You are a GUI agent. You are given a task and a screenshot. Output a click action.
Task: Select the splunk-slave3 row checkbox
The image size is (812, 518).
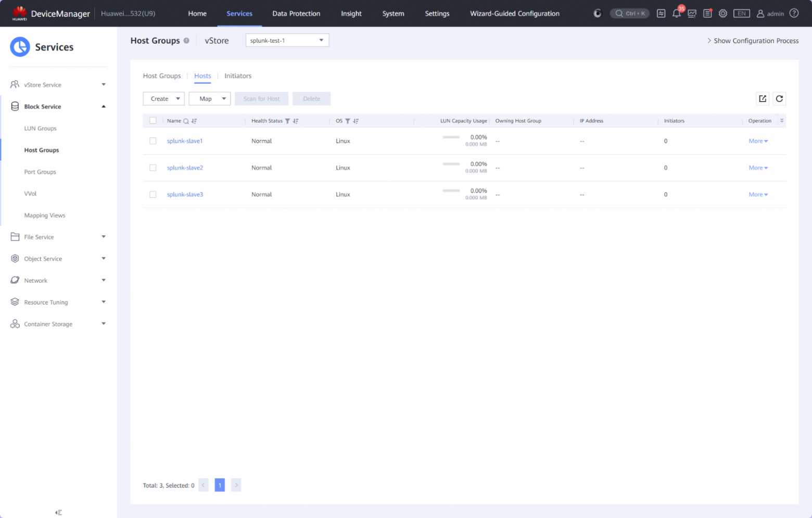pyautogui.click(x=153, y=195)
